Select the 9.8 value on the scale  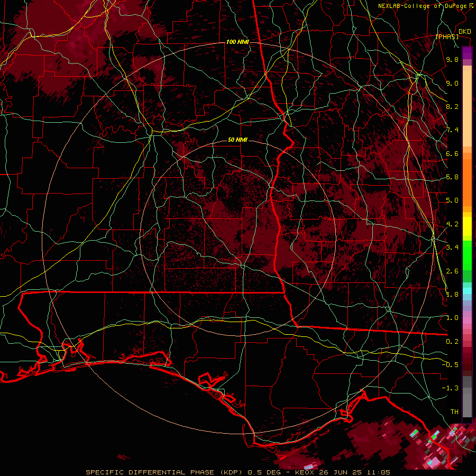coord(452,59)
